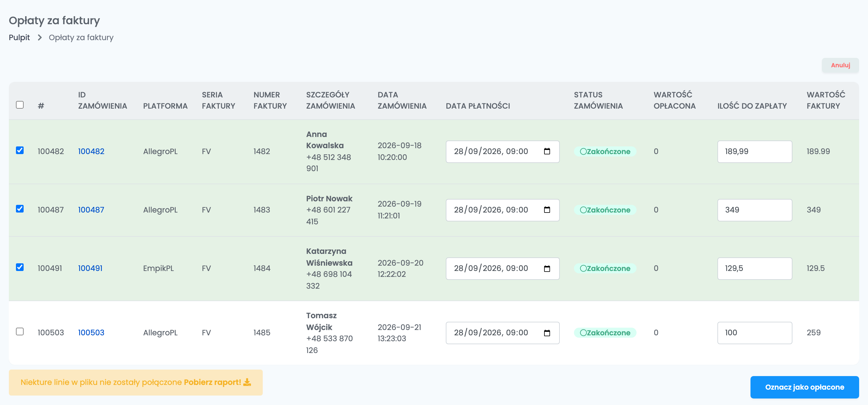Screen dimensions: 868x405
Task: Open order link 100487
Action: [x=91, y=210]
